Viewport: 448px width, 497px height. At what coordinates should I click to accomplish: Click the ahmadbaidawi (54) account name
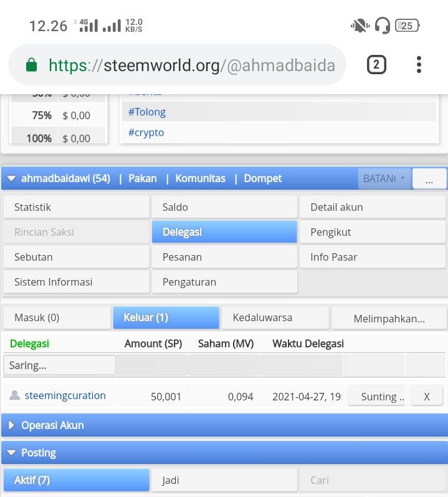[x=65, y=178]
